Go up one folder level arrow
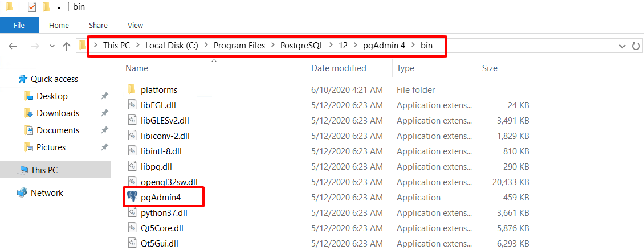 point(66,46)
